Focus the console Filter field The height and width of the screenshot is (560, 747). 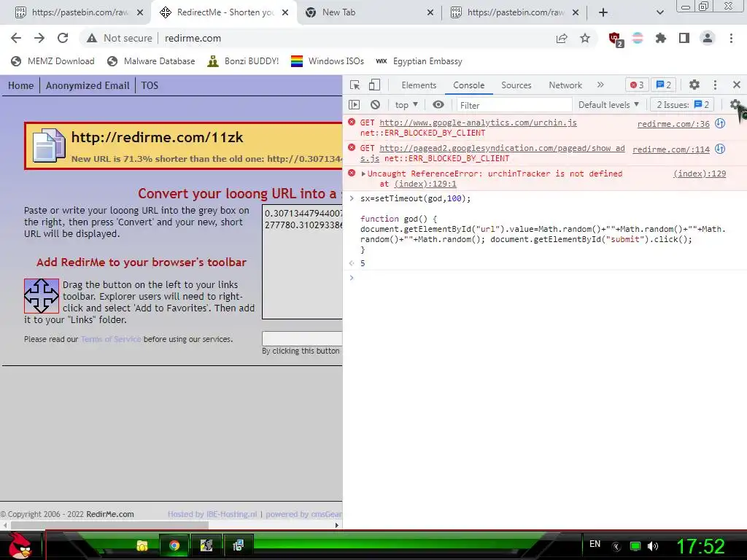coord(514,105)
